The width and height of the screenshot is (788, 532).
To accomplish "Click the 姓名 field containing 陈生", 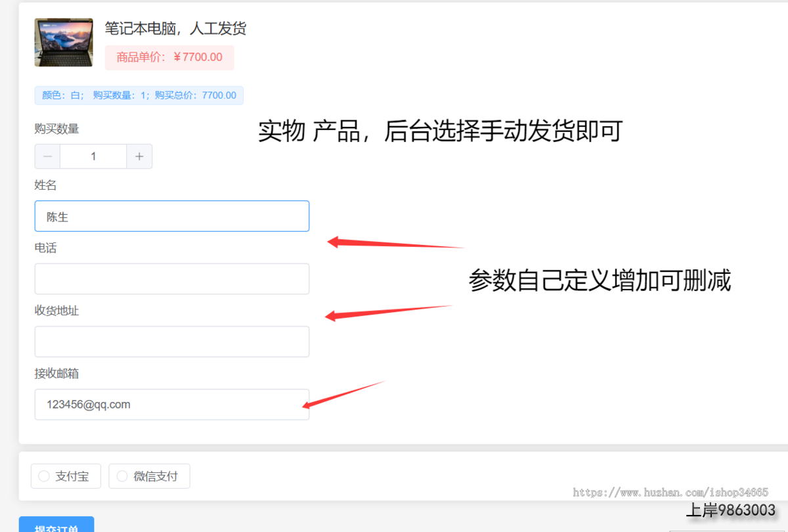I will (171, 216).
